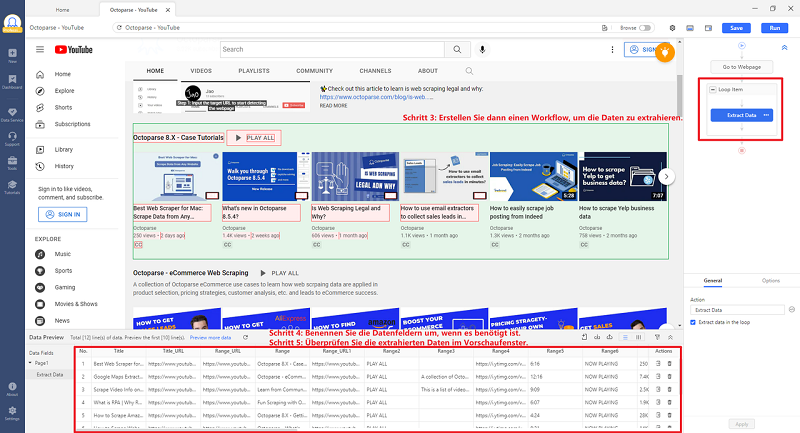
Task: Click cell 'Google Maps Extract...' in row 2
Action: [118, 377]
